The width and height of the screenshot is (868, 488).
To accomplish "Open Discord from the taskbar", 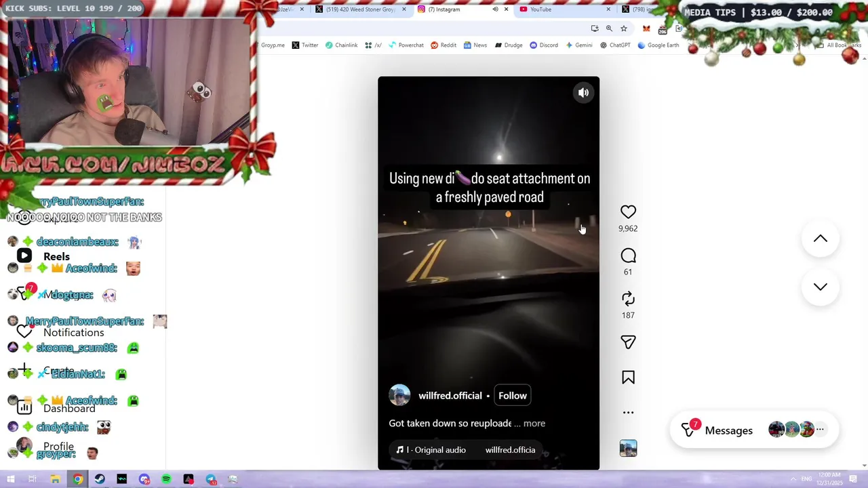I will pos(144,479).
